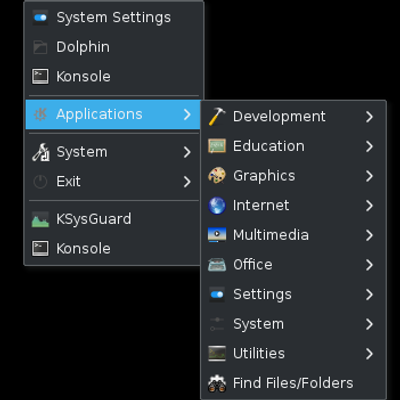
Task: Click the Dolphin folder icon
Action: (40, 47)
